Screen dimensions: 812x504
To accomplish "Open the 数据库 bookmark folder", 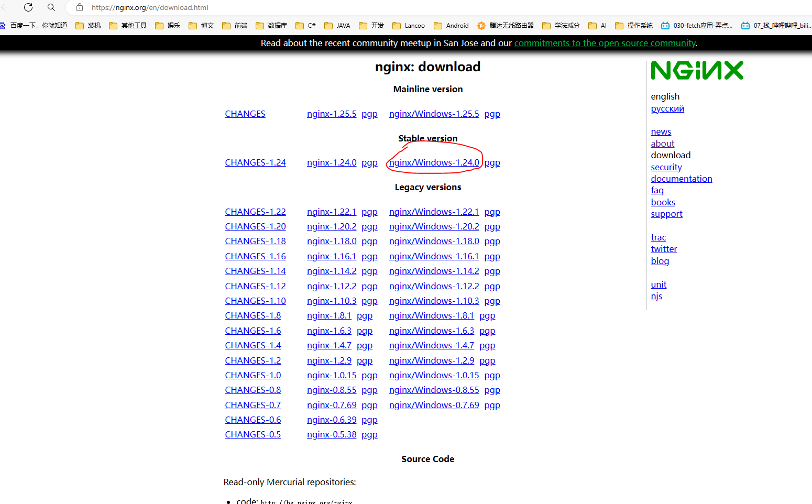I will point(271,25).
